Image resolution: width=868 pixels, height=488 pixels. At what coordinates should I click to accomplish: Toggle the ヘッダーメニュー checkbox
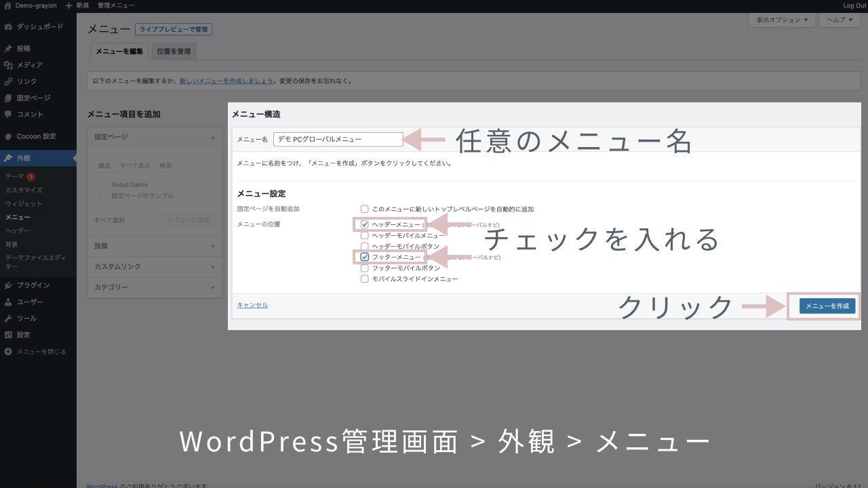coord(365,224)
